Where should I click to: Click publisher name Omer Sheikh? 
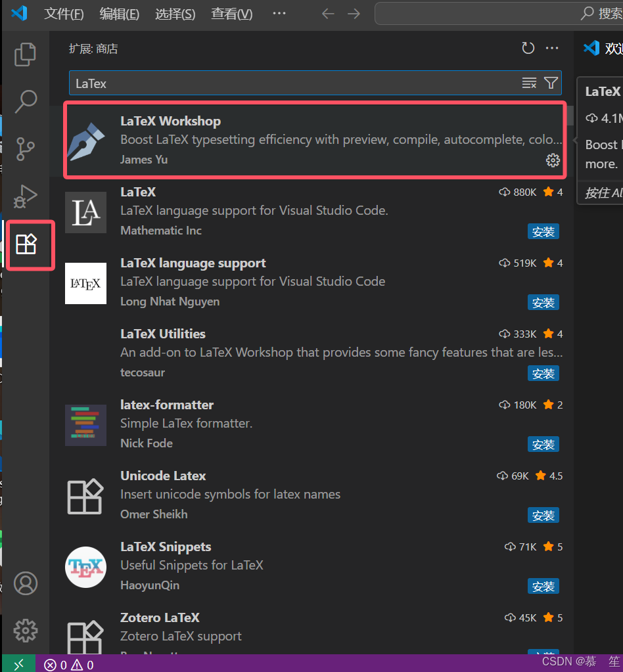(154, 514)
